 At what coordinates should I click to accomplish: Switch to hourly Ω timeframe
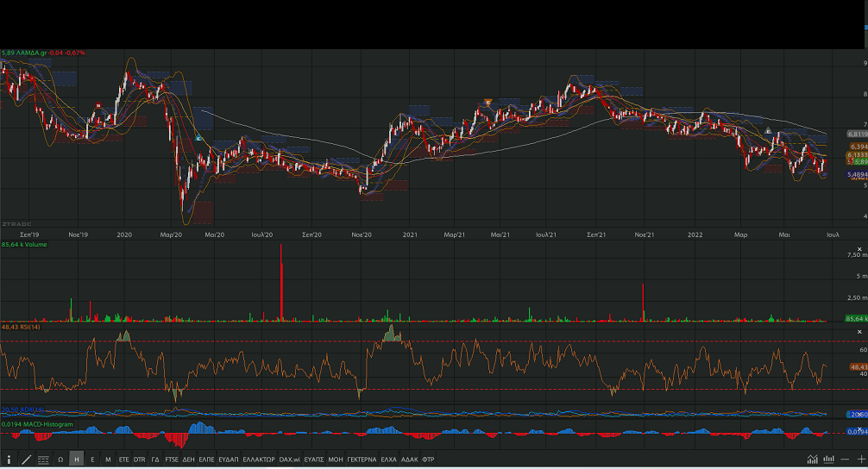(x=60, y=460)
